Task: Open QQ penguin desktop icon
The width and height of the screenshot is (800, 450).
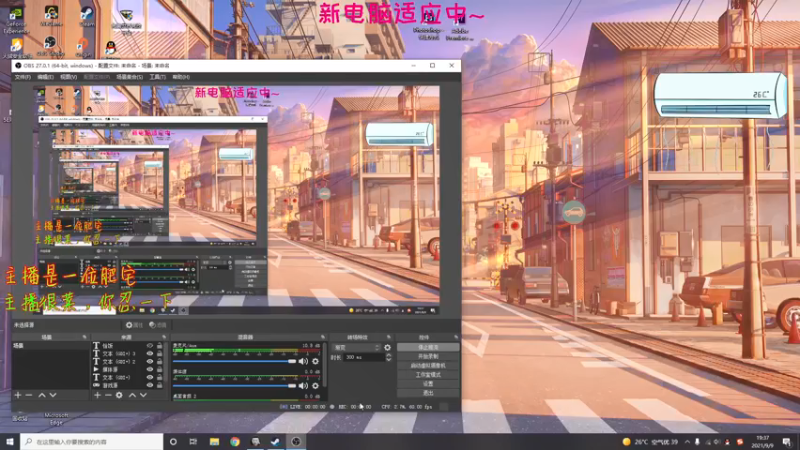Action: coord(110,48)
